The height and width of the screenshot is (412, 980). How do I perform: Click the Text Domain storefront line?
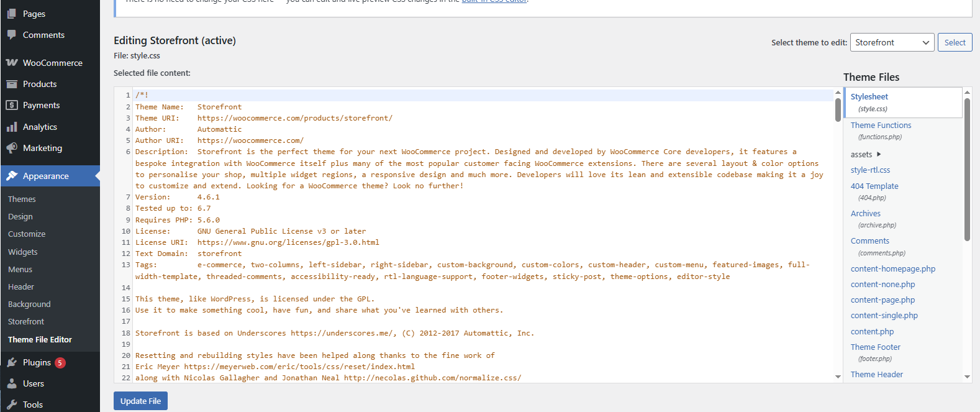[188, 254]
